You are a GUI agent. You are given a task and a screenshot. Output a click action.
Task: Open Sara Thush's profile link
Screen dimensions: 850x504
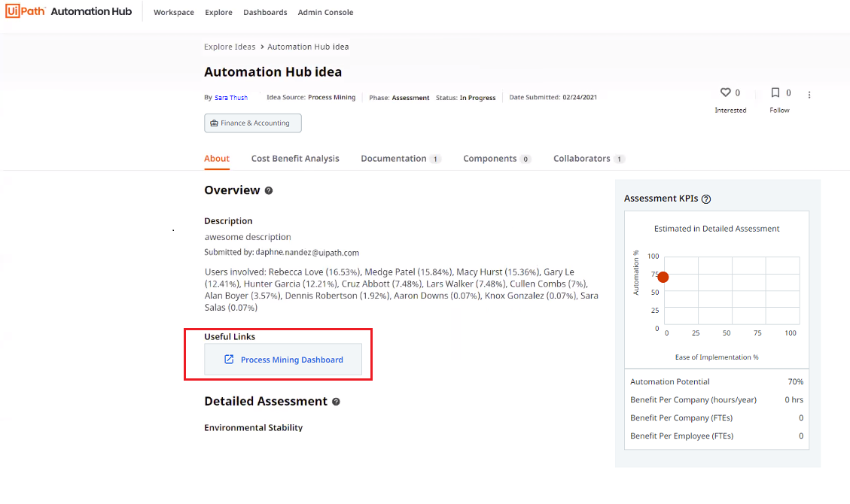click(231, 98)
